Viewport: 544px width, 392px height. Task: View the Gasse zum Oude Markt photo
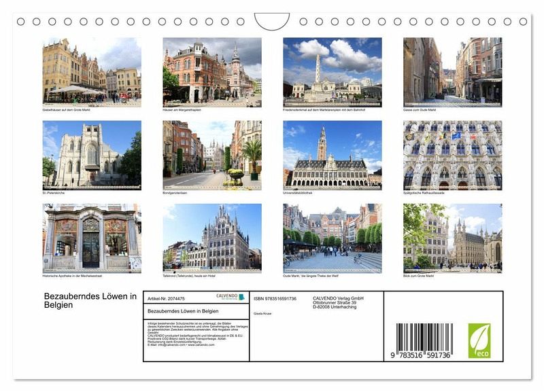tap(452, 70)
